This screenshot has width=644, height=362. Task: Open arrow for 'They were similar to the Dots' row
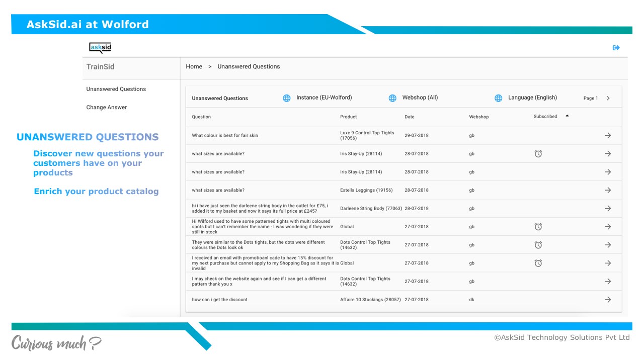608,245
